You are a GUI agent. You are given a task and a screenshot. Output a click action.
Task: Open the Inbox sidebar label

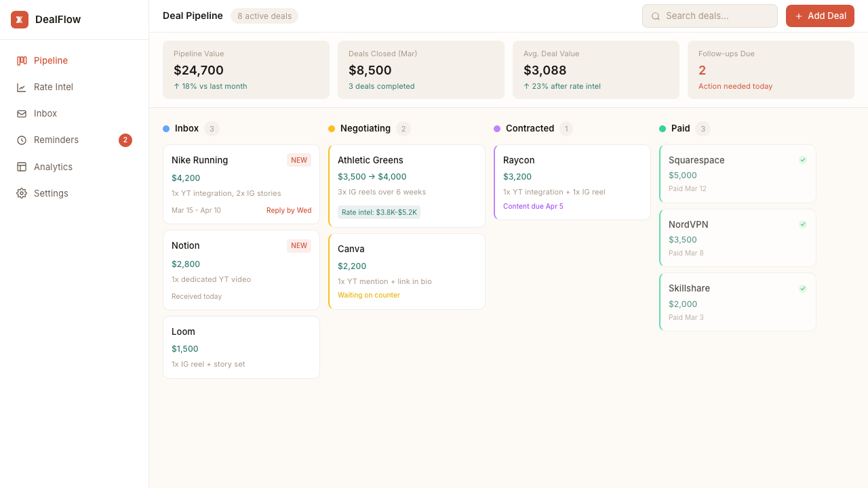pyautogui.click(x=45, y=113)
